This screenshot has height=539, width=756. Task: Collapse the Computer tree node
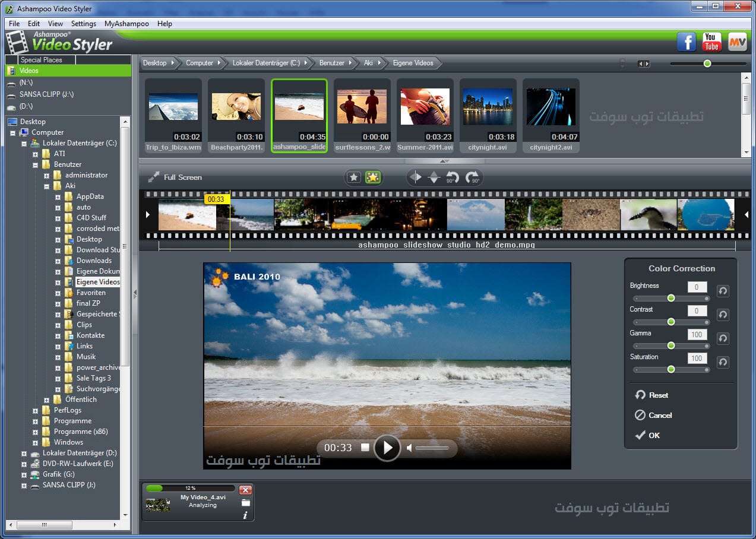(x=13, y=132)
